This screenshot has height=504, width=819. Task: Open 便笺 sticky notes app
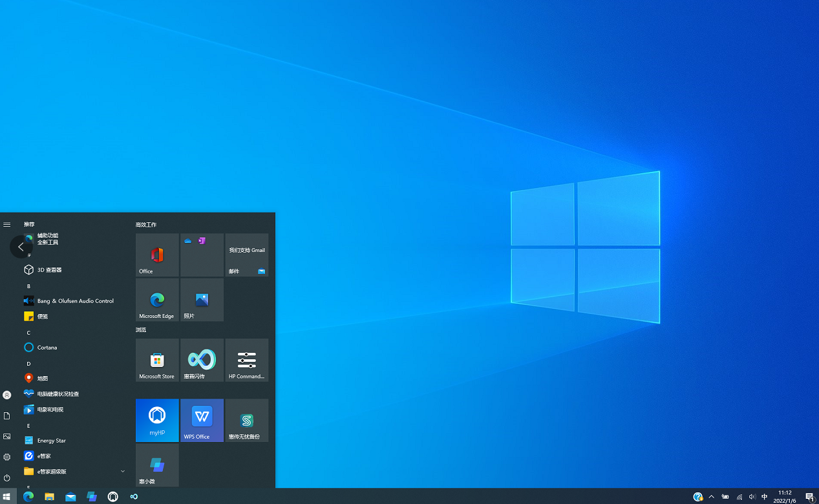[74, 316]
